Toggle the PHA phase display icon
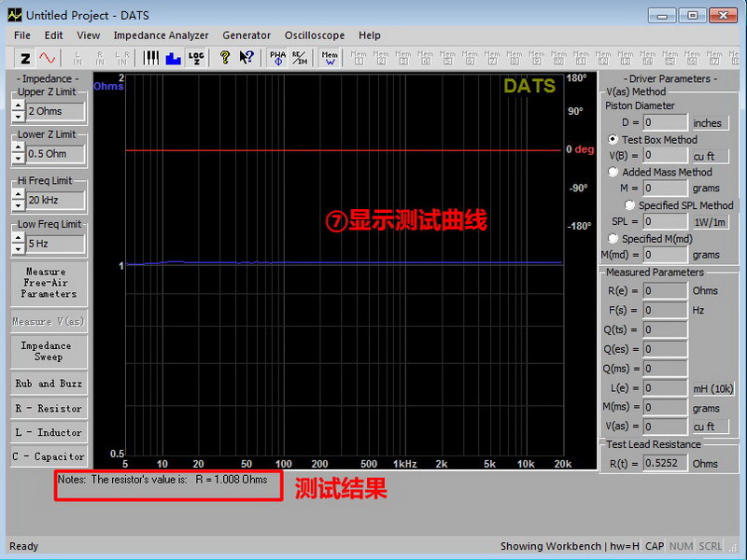747x560 pixels. pos(277,58)
